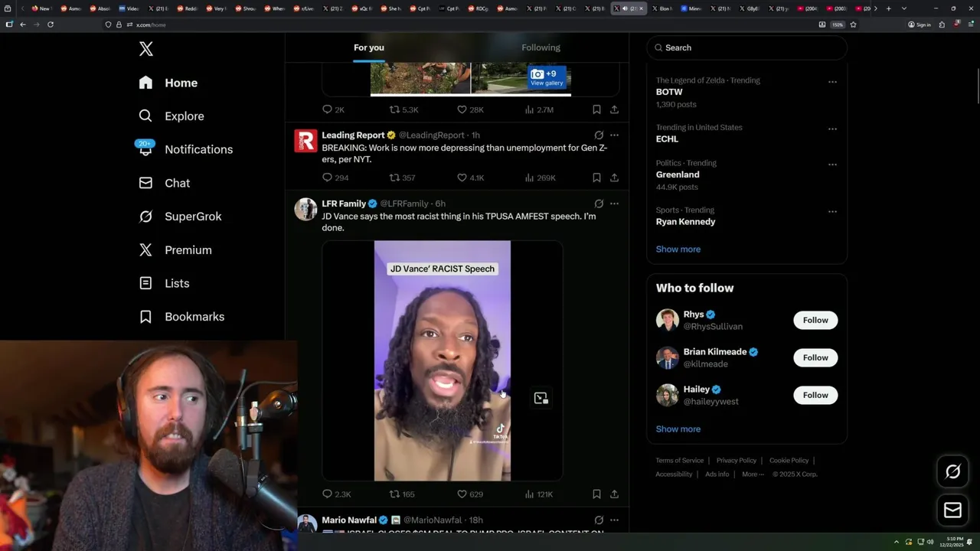Open the Privacy Policy link
Image resolution: width=980 pixels, height=551 pixels.
click(x=737, y=461)
